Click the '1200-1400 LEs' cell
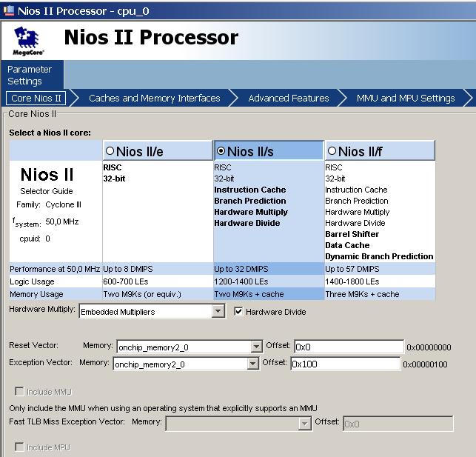The image size is (476, 457). click(x=269, y=281)
